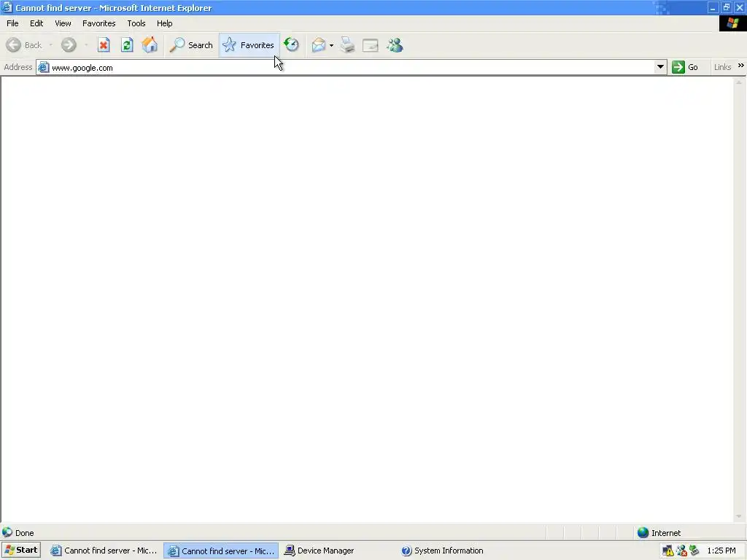Click the Go button beside the address bar

(685, 67)
